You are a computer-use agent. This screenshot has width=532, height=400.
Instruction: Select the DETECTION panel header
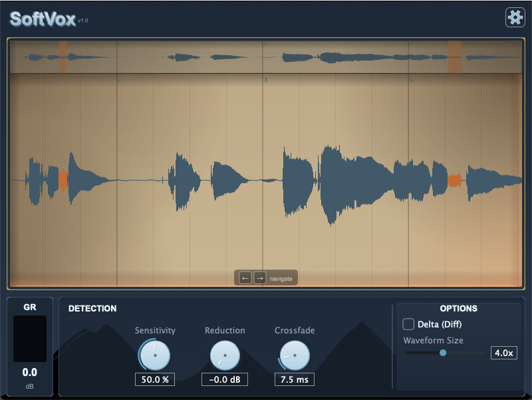(x=92, y=308)
